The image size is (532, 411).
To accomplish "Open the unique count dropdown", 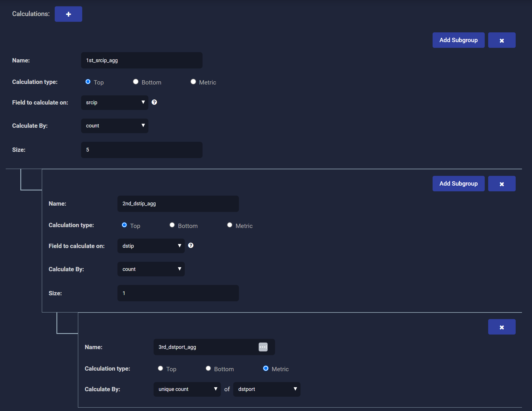I will click(187, 389).
